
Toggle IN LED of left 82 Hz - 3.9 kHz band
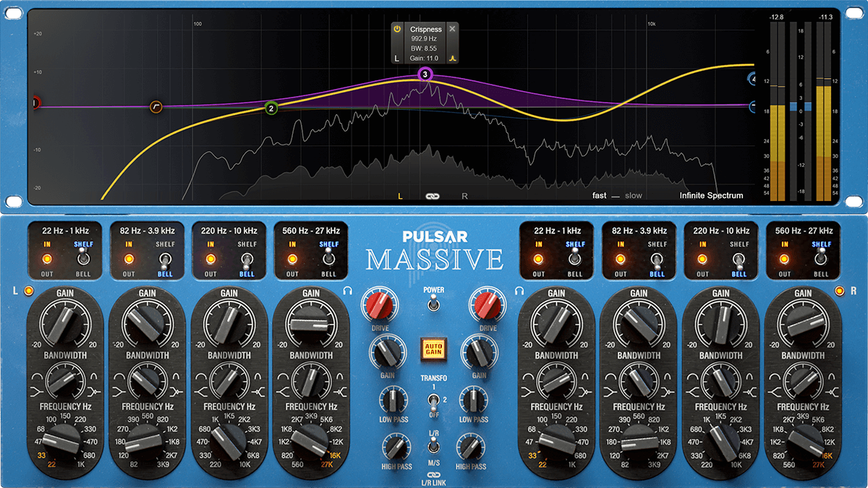129,259
